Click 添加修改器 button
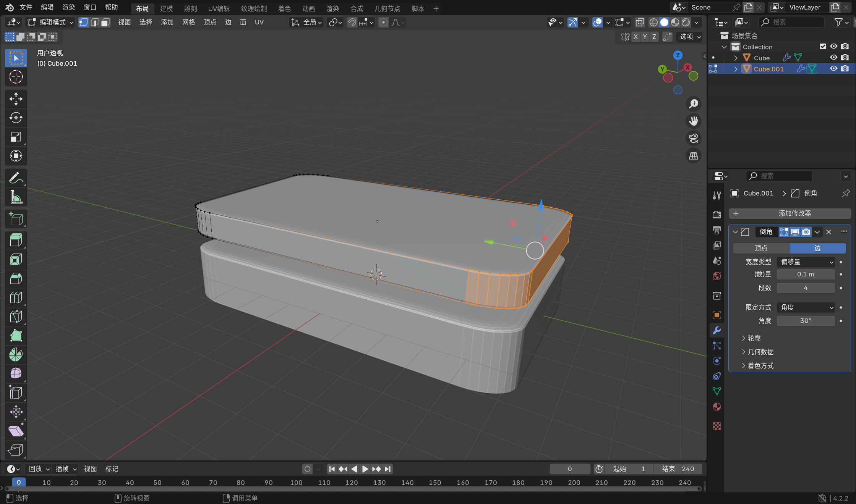 point(790,213)
